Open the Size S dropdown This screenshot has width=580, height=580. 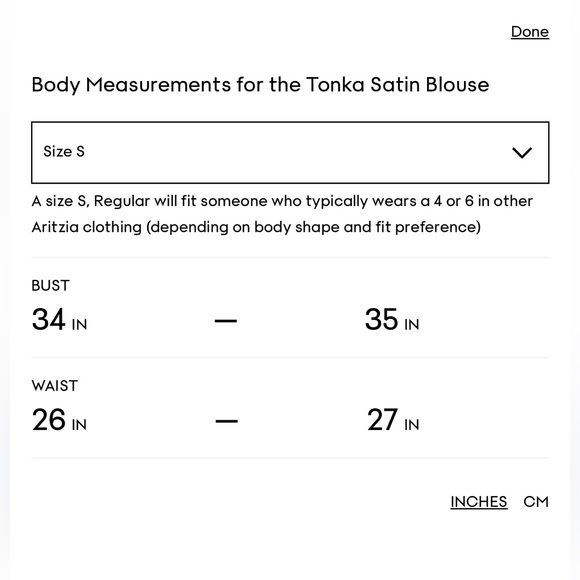[x=290, y=152]
